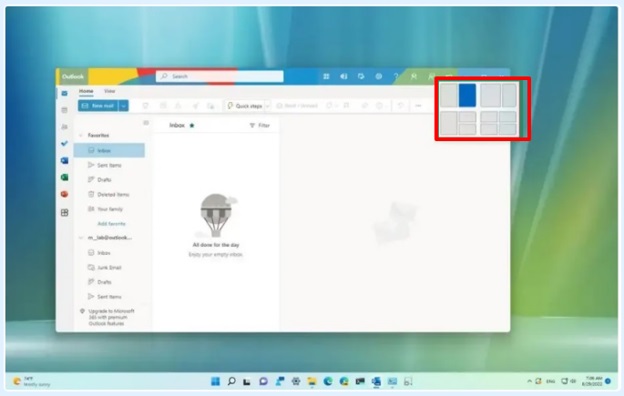Open the Windows Start menu

click(x=215, y=381)
